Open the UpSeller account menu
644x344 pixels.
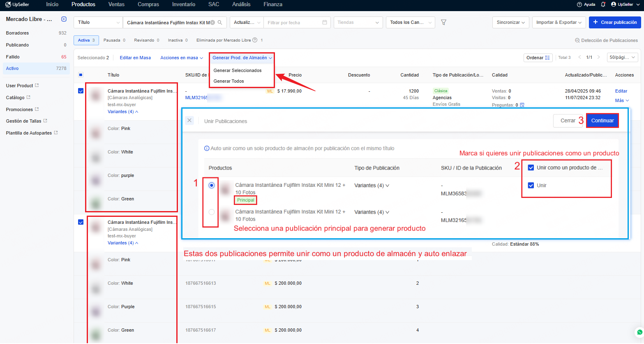625,5
